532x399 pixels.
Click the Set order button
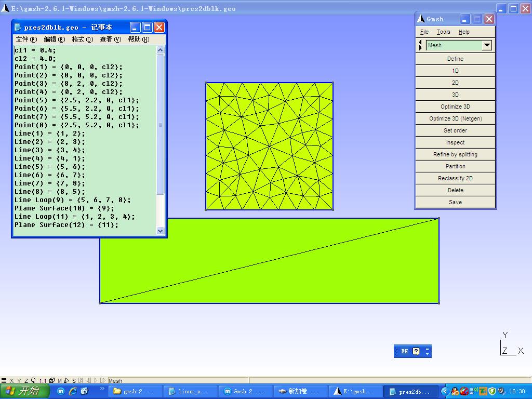point(455,130)
